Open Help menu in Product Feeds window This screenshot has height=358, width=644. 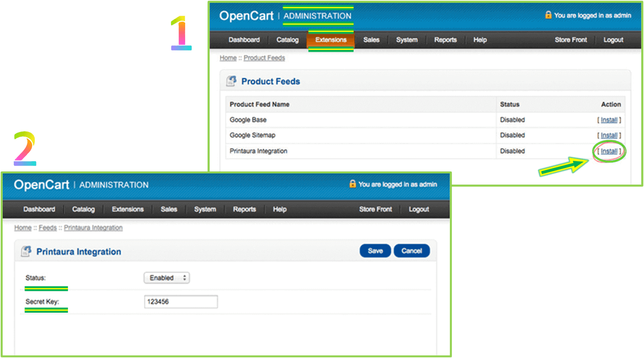pyautogui.click(x=480, y=40)
